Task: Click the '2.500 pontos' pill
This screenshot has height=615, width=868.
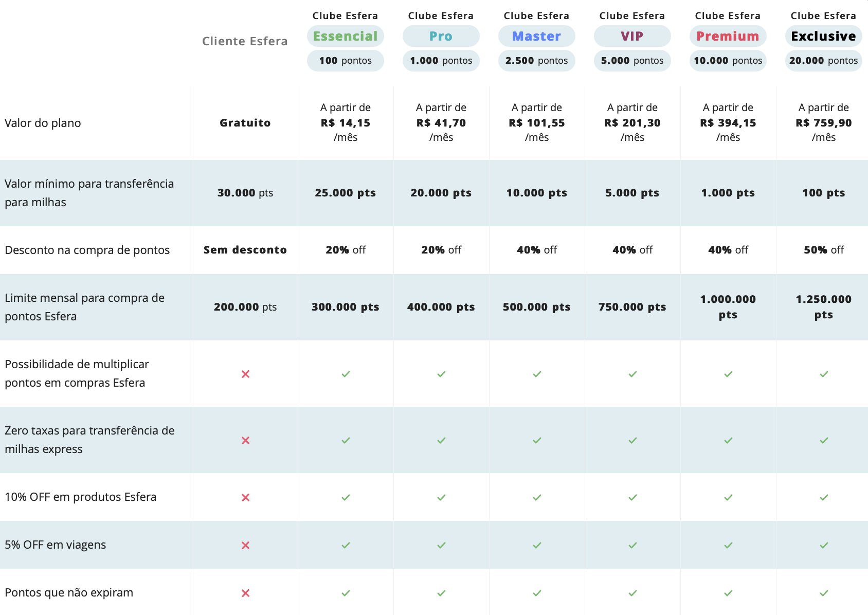Action: pos(537,61)
